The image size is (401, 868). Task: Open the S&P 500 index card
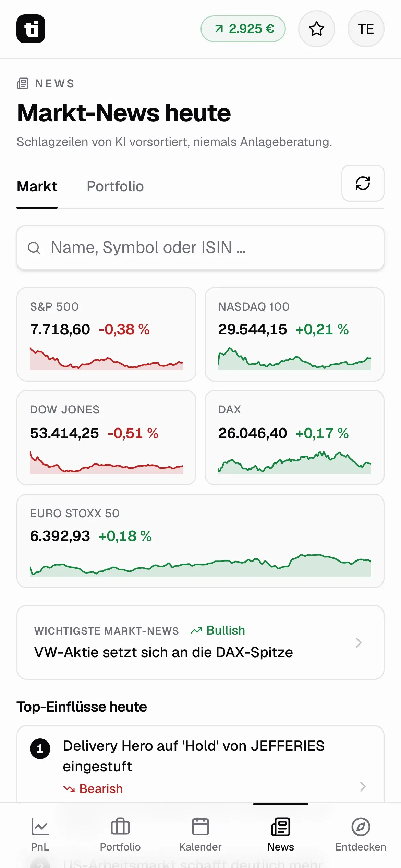tap(107, 334)
